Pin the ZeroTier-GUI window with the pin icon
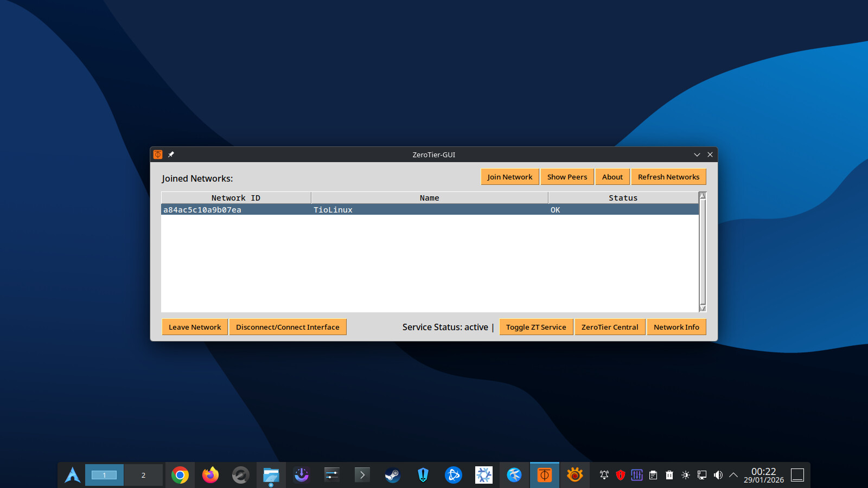The width and height of the screenshot is (868, 488). tap(171, 155)
